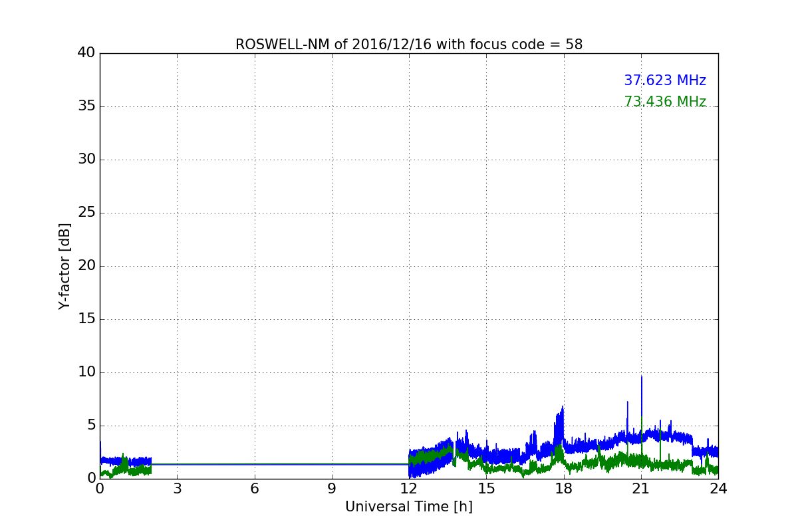
Task: Select the '37.623 MHz' blue legend label
Action: 665,80
